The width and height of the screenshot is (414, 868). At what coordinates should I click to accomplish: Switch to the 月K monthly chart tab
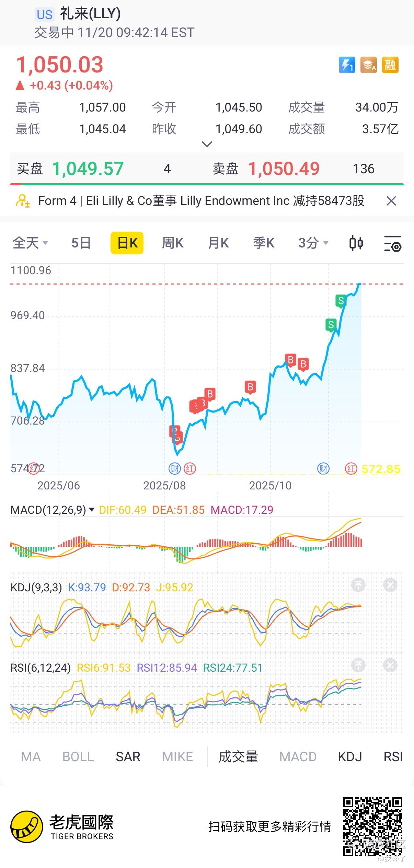[218, 243]
